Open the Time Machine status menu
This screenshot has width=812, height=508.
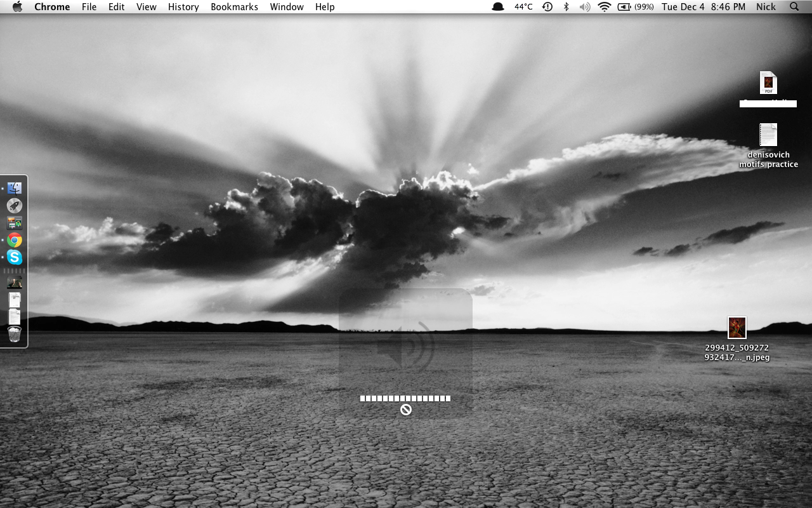(547, 7)
